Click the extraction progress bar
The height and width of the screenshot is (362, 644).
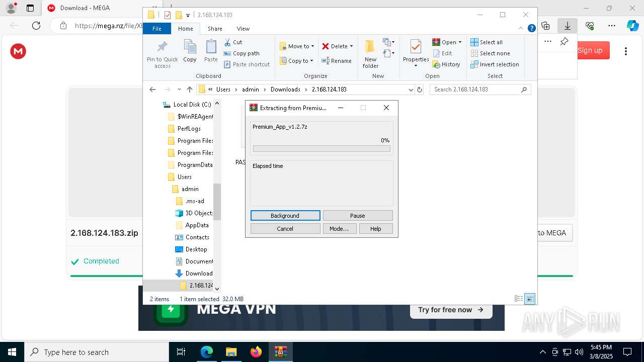(321, 149)
